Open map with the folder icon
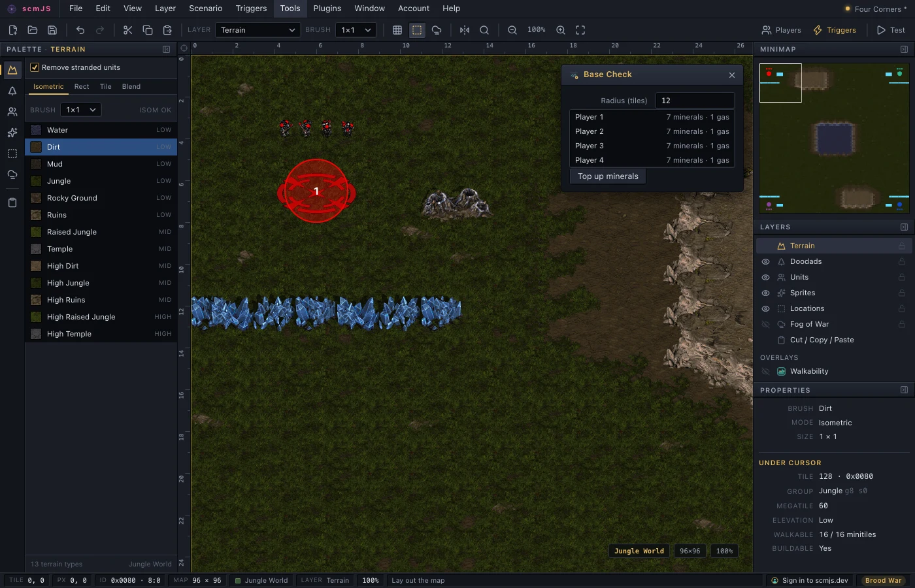The image size is (915, 588). [x=32, y=30]
